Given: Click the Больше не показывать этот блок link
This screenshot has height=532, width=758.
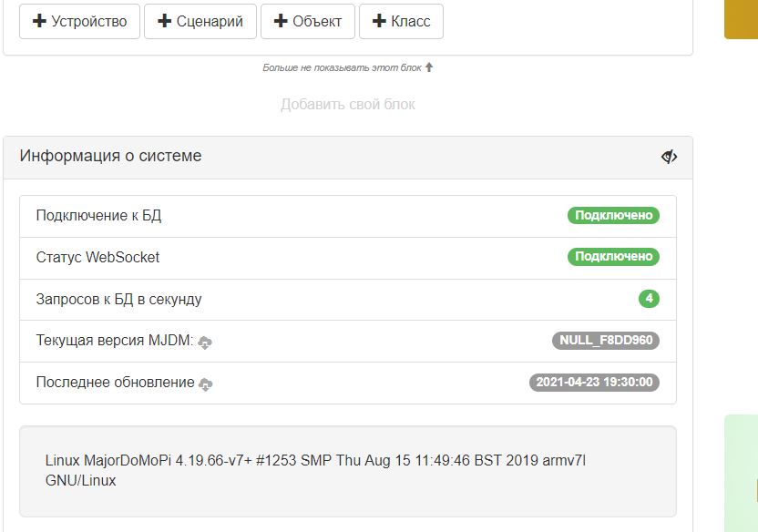Looking at the screenshot, I should click(x=342, y=67).
